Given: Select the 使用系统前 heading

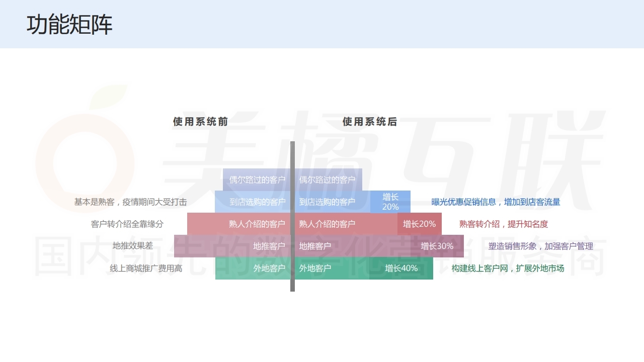Looking at the screenshot, I should (201, 122).
